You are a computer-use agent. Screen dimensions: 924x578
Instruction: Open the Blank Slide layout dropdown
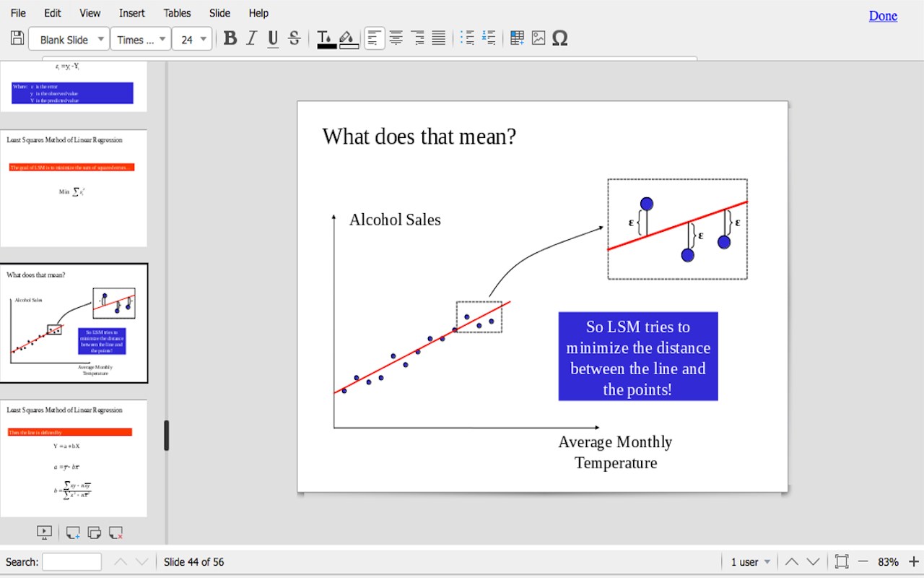click(69, 39)
